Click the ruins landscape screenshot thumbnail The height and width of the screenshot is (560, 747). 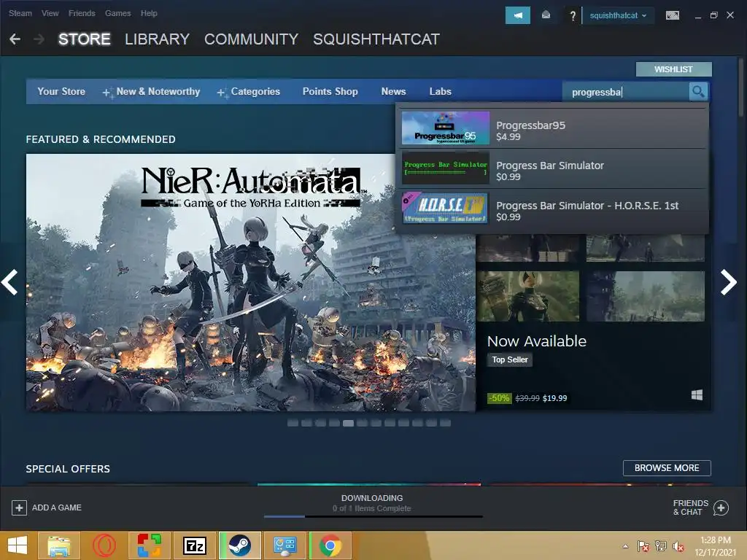pos(646,296)
